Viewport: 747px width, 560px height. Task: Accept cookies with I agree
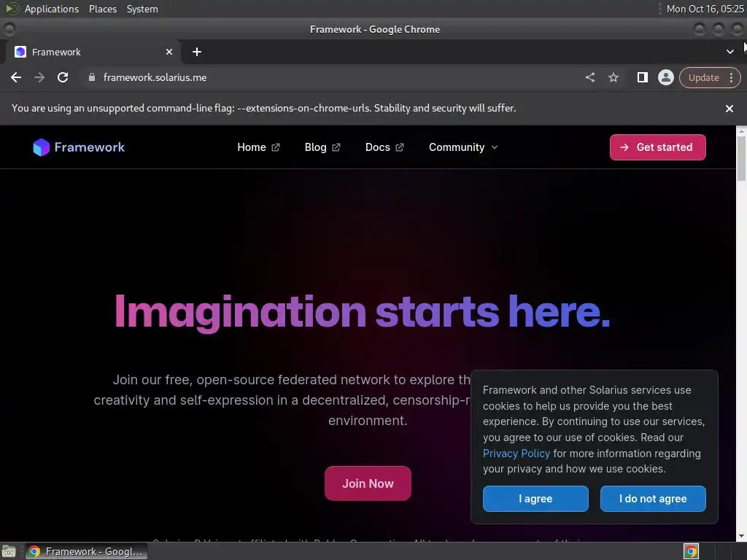point(535,499)
